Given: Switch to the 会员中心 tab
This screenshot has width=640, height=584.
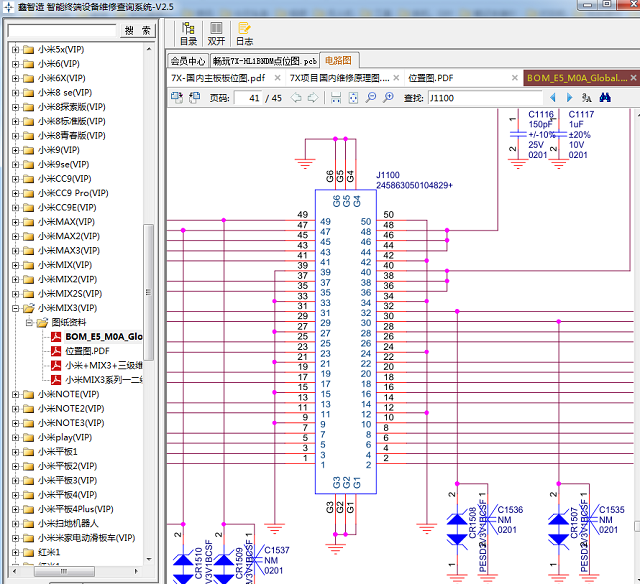Looking at the screenshot, I should [x=188, y=61].
